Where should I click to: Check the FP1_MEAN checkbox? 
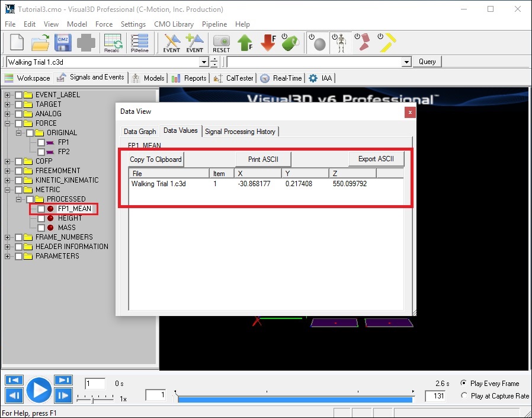click(41, 209)
